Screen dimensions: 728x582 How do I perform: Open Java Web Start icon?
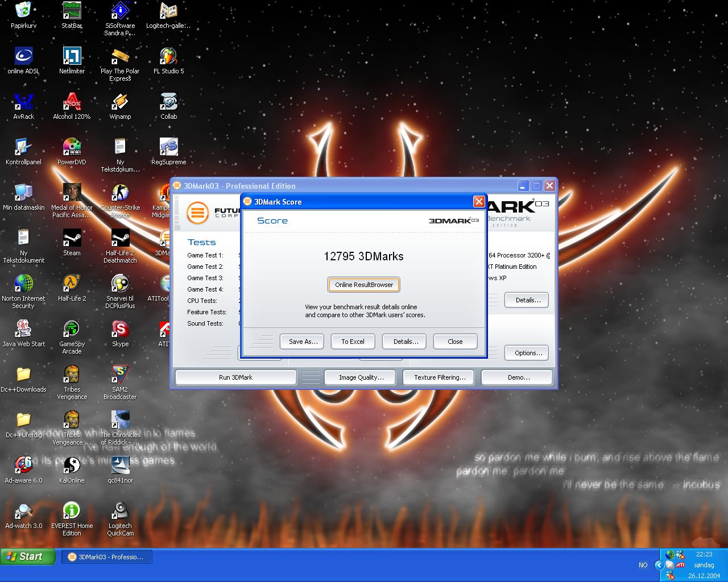tap(23, 333)
